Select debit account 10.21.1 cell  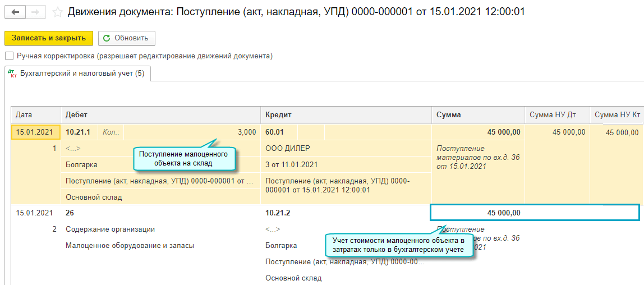[x=78, y=132]
